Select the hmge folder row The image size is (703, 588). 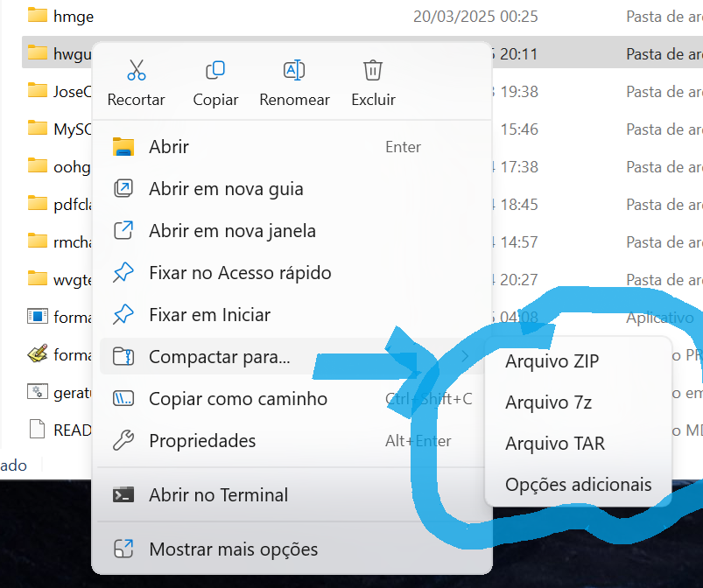click(362, 17)
